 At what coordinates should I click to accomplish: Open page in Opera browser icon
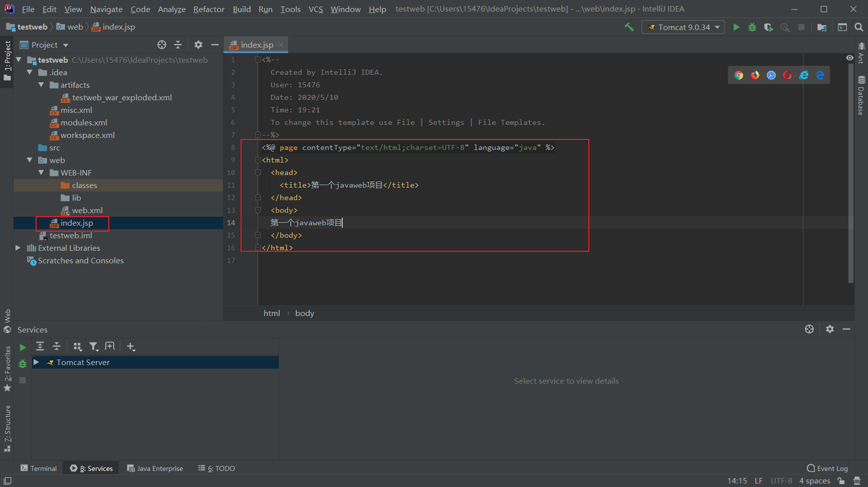point(787,75)
